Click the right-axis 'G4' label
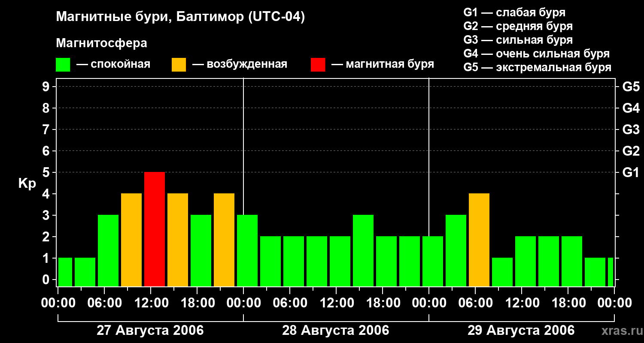The width and height of the screenshot is (644, 343). click(x=631, y=108)
